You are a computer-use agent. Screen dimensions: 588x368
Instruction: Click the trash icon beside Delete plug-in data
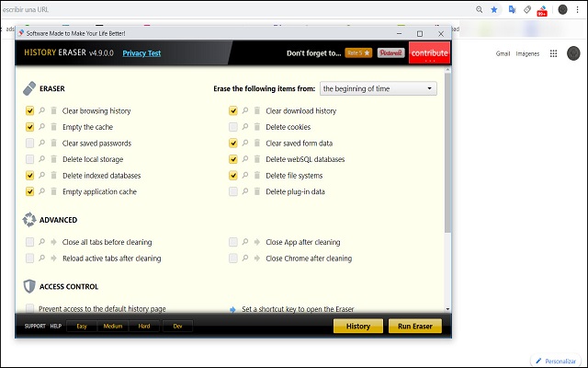(256, 191)
